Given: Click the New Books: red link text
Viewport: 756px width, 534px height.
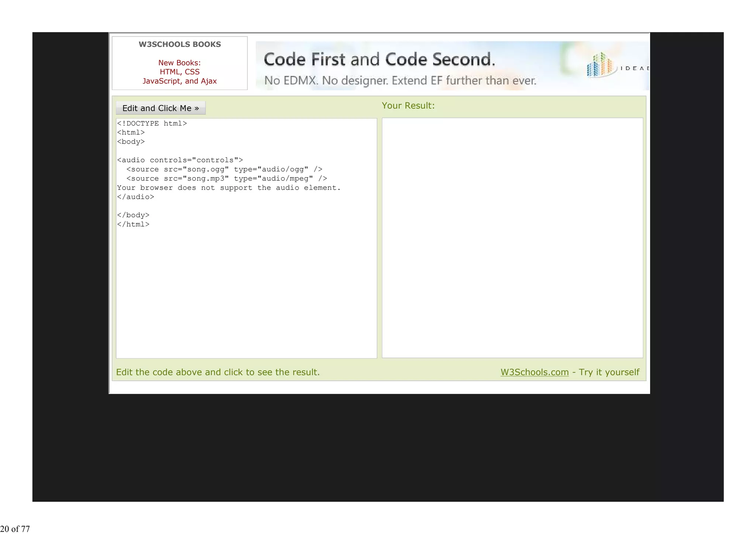Looking at the screenshot, I should coord(179,63).
